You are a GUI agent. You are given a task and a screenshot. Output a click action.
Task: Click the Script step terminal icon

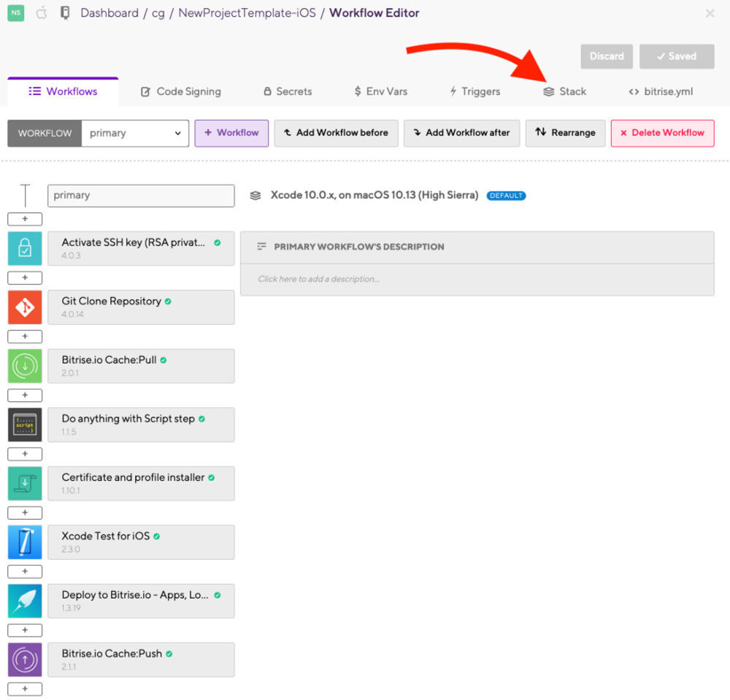(x=25, y=425)
